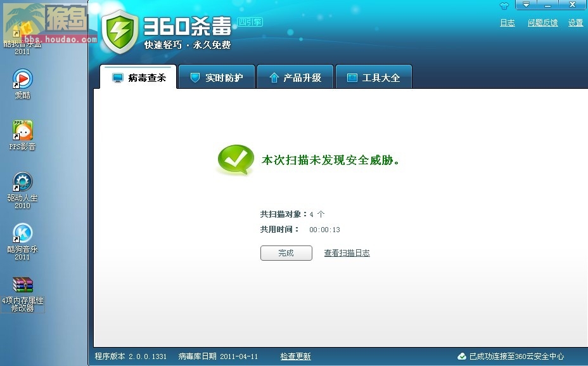Open the 问题反馈 link
The width and height of the screenshot is (588, 366).
(542, 23)
